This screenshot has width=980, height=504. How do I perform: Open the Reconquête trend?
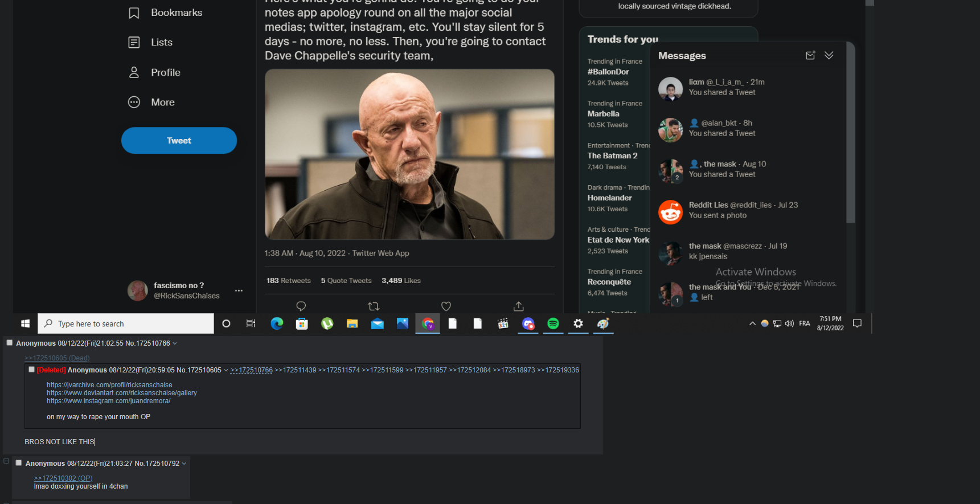pos(609,282)
